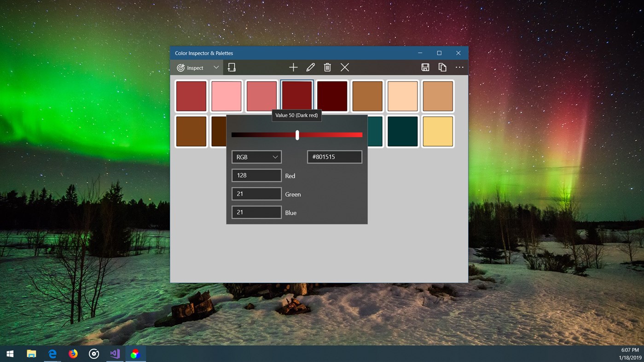644x362 pixels.
Task: Copy the color using the copy icon
Action: click(x=442, y=67)
